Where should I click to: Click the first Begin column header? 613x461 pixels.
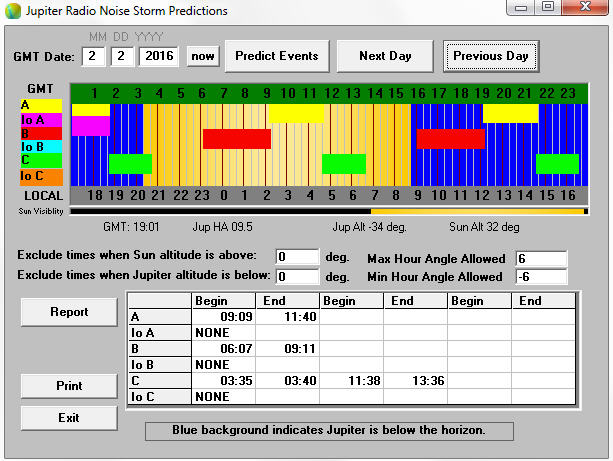click(224, 301)
